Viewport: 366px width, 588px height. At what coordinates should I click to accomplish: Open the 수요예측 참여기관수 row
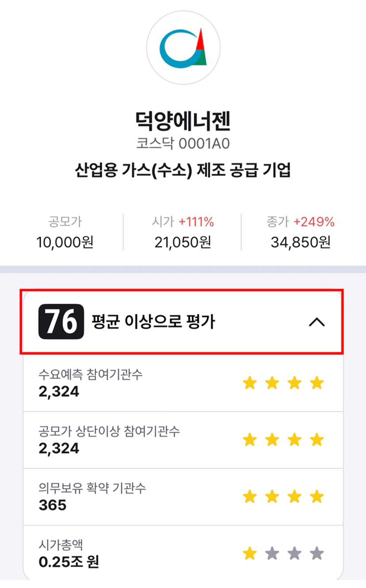183,383
